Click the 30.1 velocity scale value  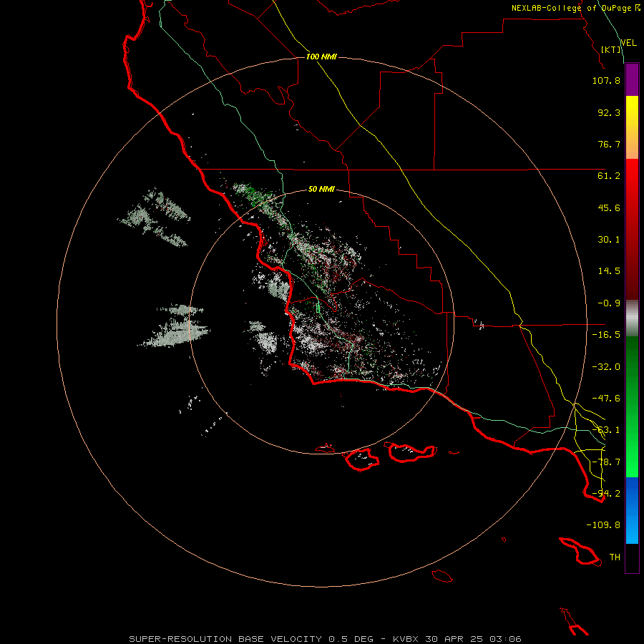(609, 240)
